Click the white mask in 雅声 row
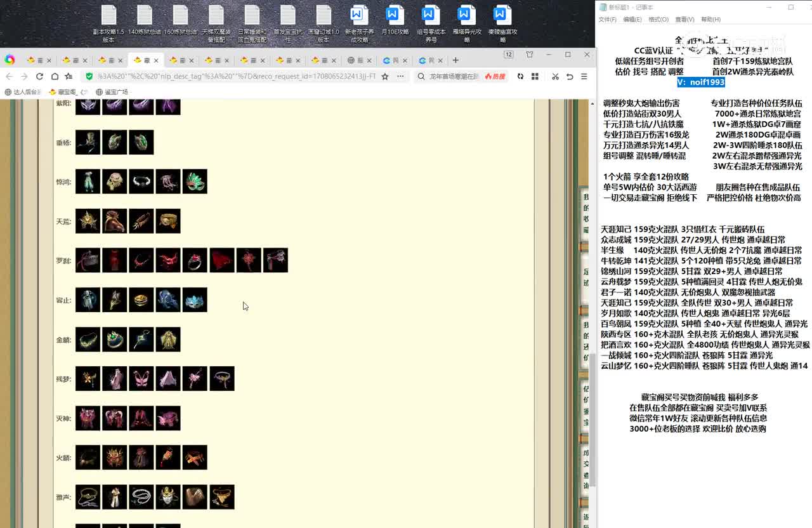812x528 pixels. (x=168, y=496)
